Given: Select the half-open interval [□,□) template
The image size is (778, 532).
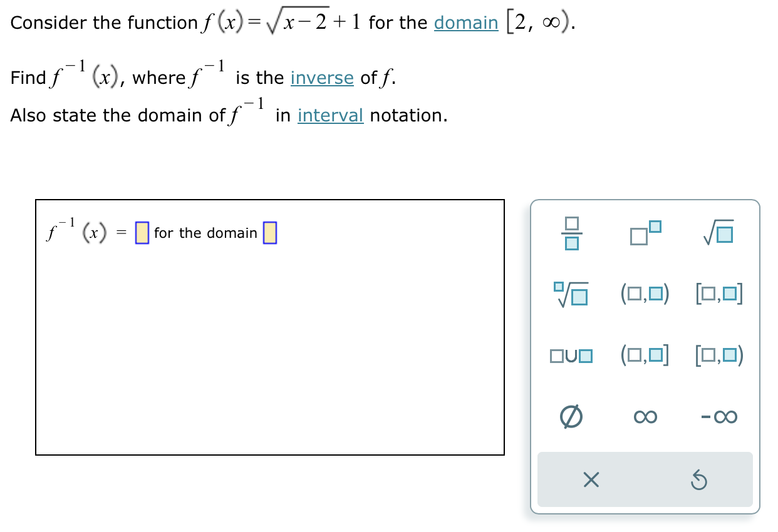Looking at the screenshot, I should pos(718,356).
